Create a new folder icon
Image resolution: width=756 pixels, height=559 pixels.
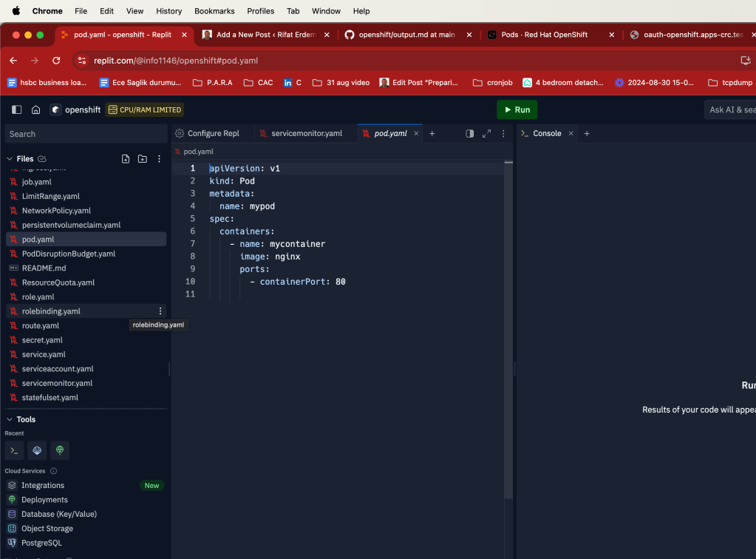point(142,159)
